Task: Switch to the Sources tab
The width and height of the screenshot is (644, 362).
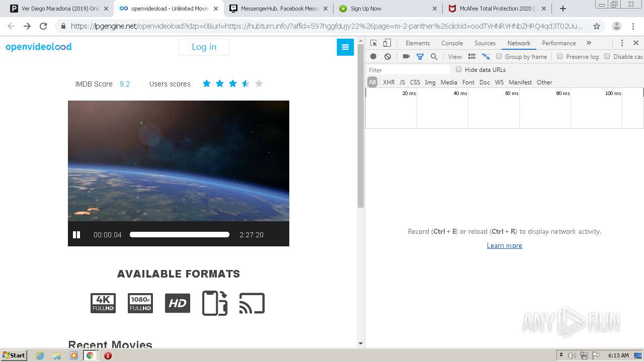Action: tap(485, 43)
